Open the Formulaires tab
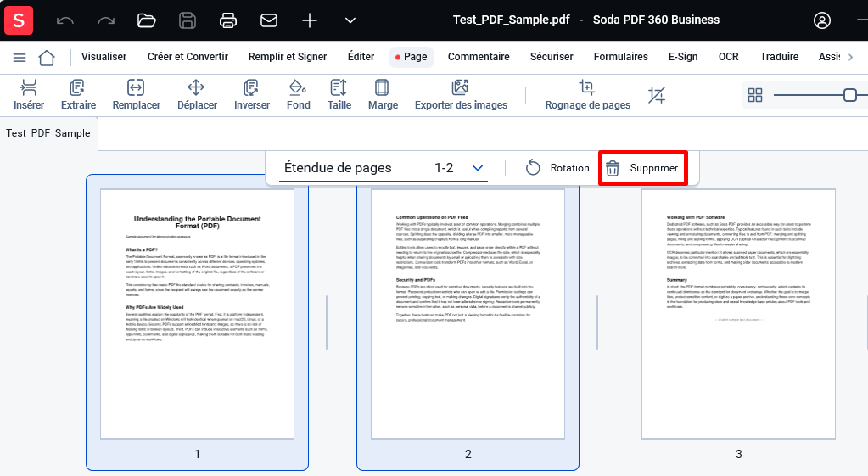The image size is (868, 476). click(x=620, y=57)
